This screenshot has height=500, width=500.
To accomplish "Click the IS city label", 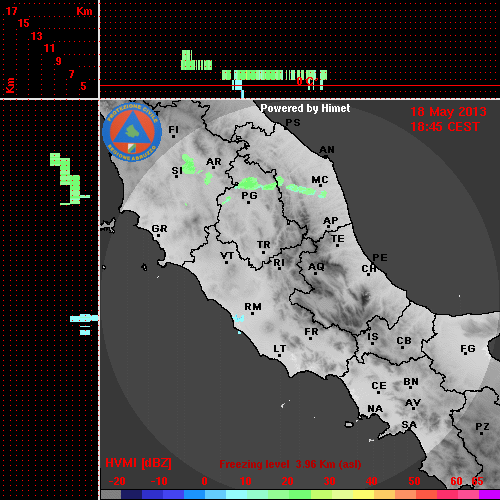I will (373, 337).
